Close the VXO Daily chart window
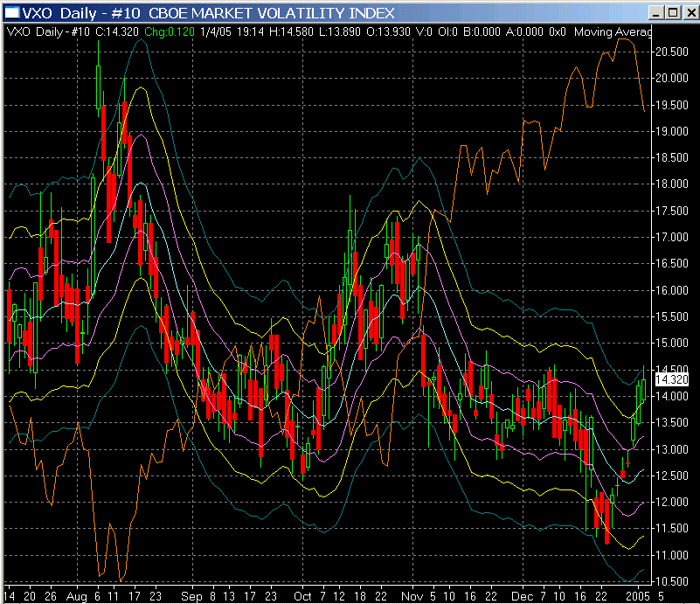Screen dimensions: 700x604 (690, 12)
